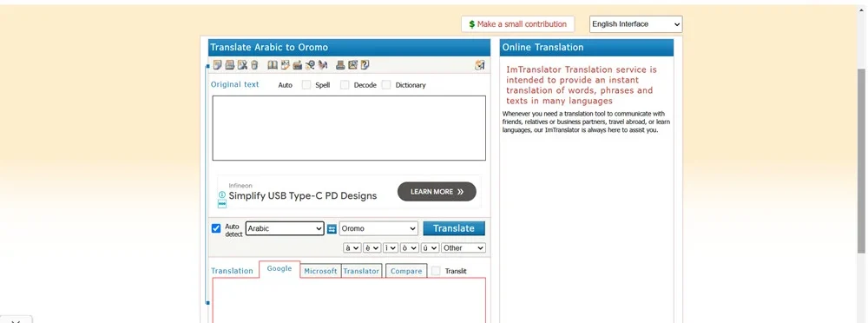Open the ò accent character dropdown
Viewport: 868px width, 323px height.
coord(411,247)
